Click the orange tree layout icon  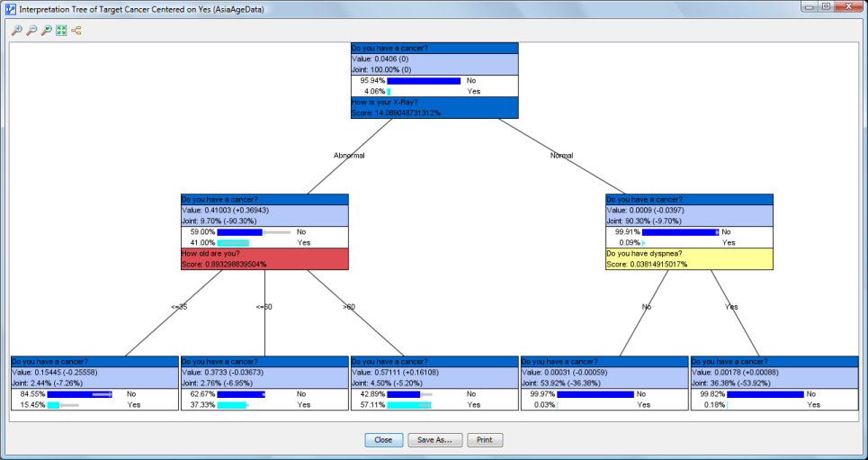tap(76, 31)
